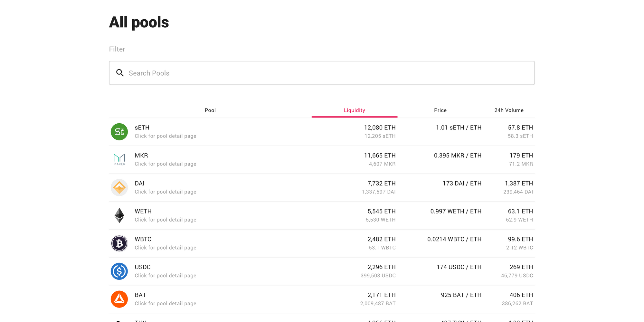The height and width of the screenshot is (322, 644).
Task: Sort the table by Pool column
Action: coord(210,110)
